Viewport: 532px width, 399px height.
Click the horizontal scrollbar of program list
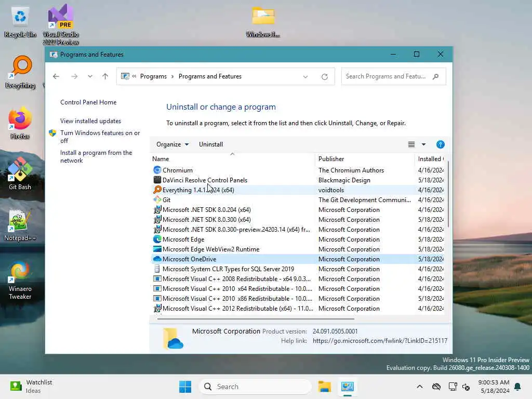[x=256, y=319]
